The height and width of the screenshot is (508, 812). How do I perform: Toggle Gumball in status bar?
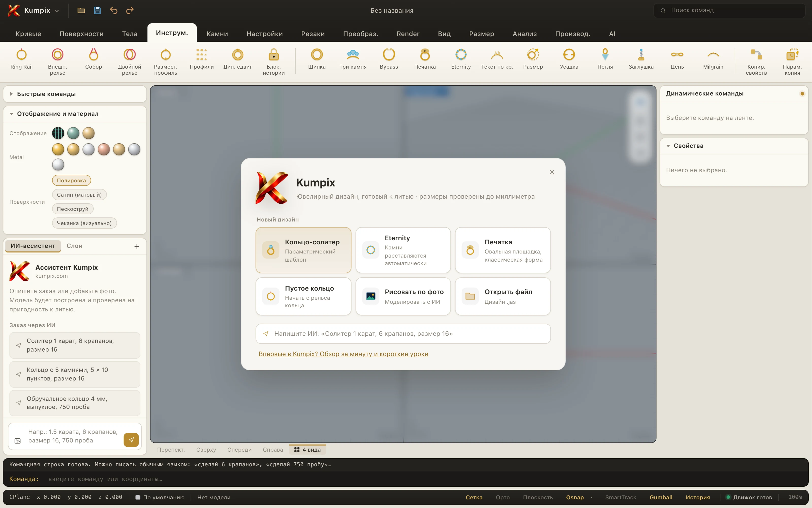coord(661,497)
